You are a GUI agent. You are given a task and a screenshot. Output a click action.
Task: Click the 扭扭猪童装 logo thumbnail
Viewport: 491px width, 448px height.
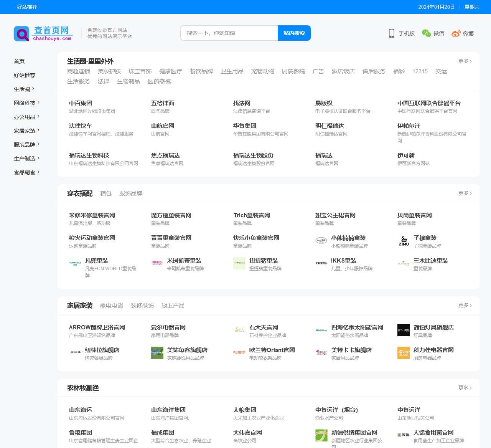pos(239,263)
